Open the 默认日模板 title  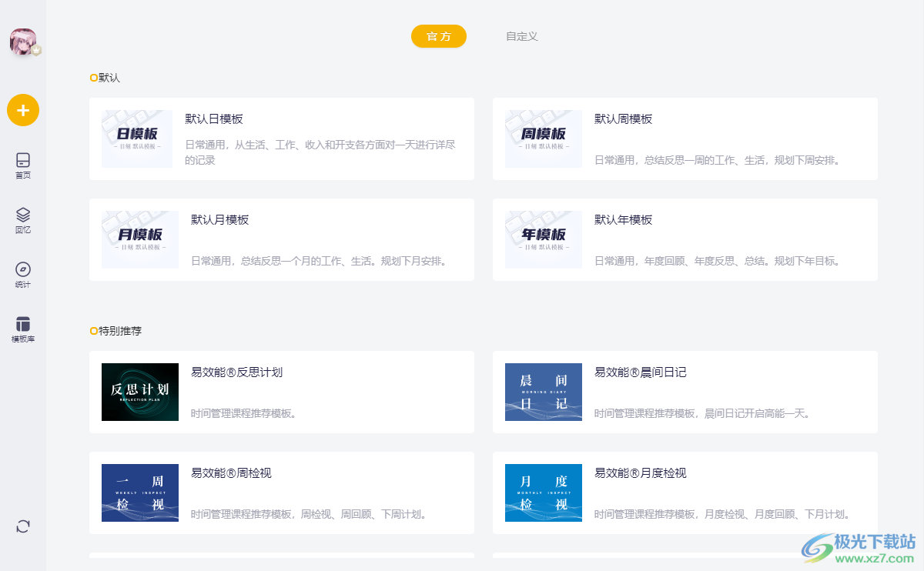pos(214,119)
